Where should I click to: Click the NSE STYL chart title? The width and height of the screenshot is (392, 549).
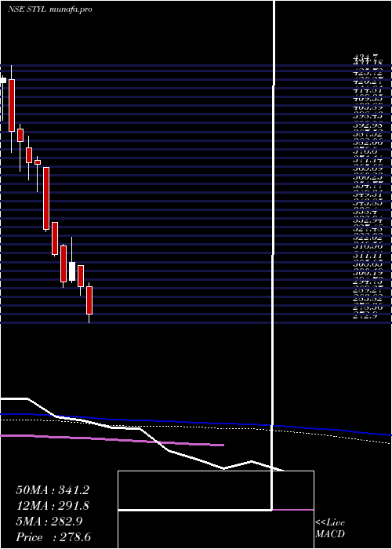pos(49,9)
